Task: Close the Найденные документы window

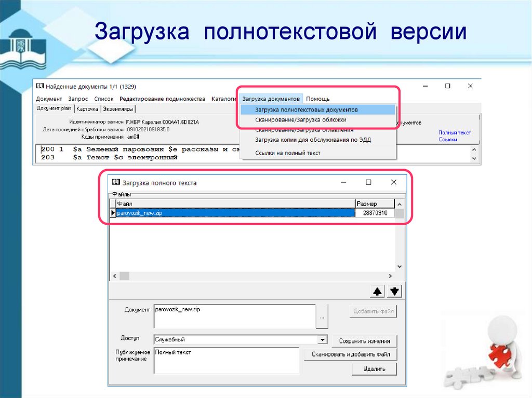Action: click(x=470, y=86)
